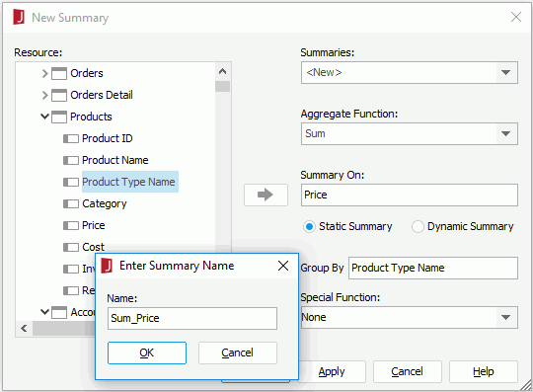The width and height of the screenshot is (533, 392).
Task: Click the Orders table icon
Action: 59,73
